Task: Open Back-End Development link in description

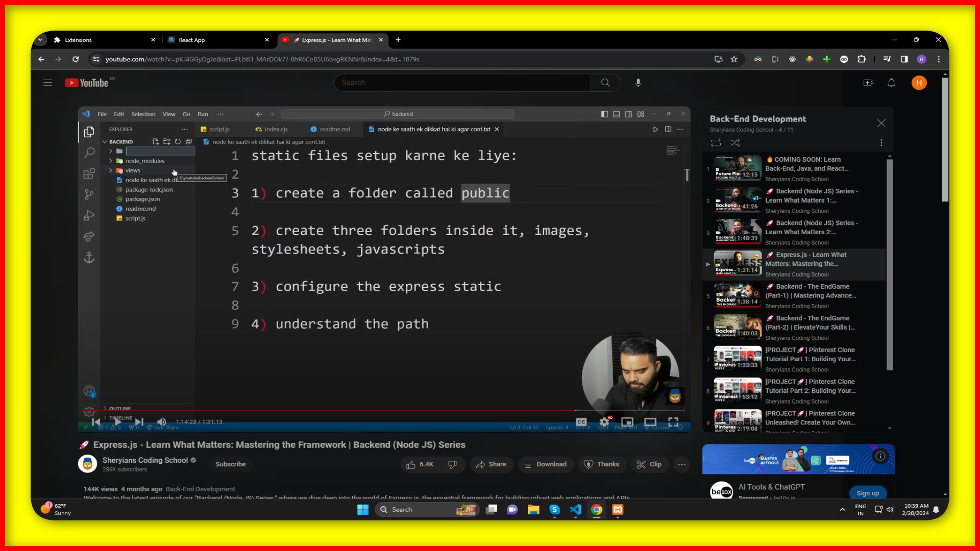Action: (x=200, y=489)
